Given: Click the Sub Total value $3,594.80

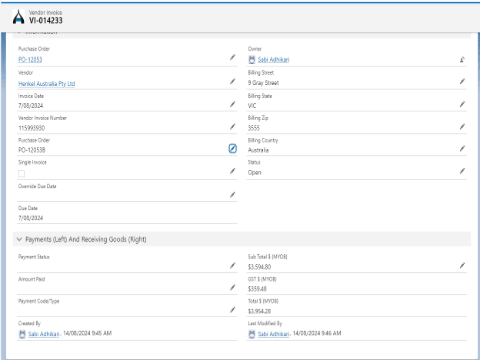Looking at the screenshot, I should [259, 267].
